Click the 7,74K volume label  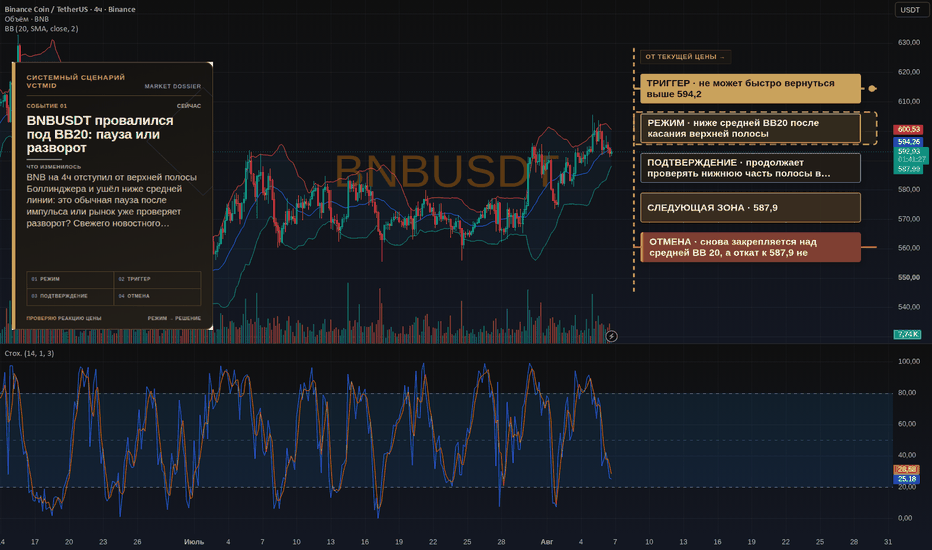[x=908, y=334]
